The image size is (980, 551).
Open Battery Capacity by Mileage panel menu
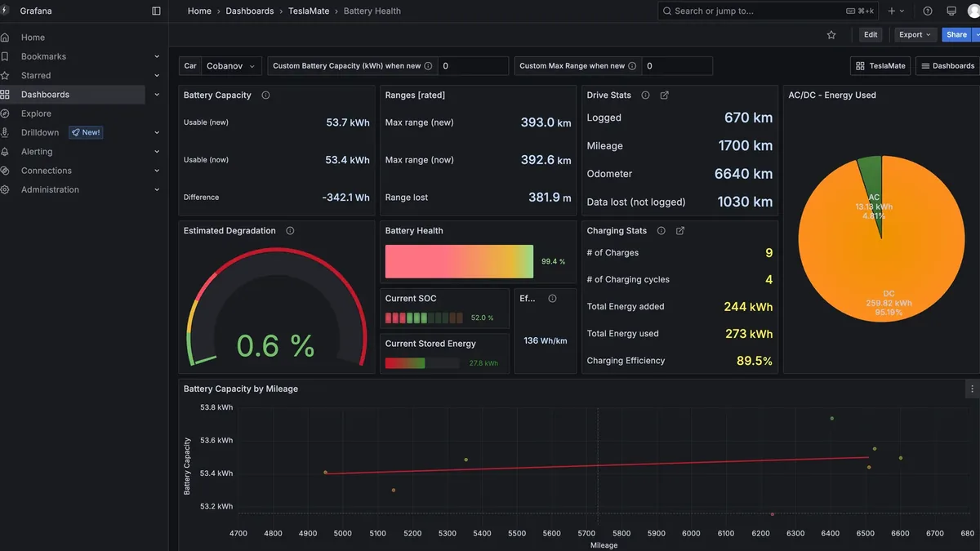tap(971, 389)
